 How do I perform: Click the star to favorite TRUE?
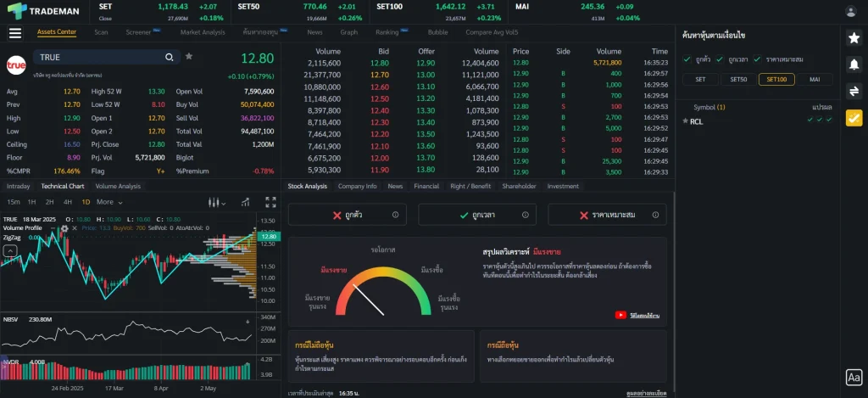(189, 56)
